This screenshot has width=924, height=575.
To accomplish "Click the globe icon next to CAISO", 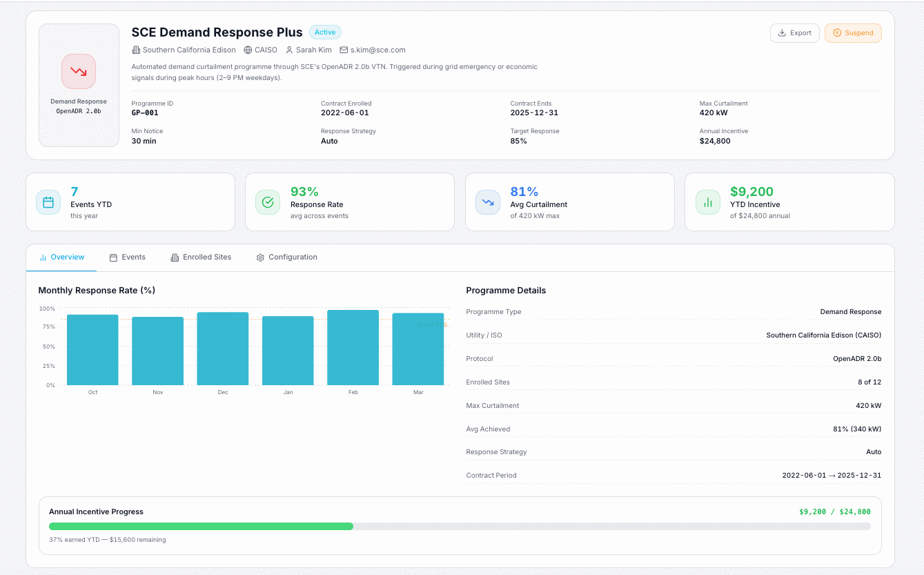I will pyautogui.click(x=248, y=50).
